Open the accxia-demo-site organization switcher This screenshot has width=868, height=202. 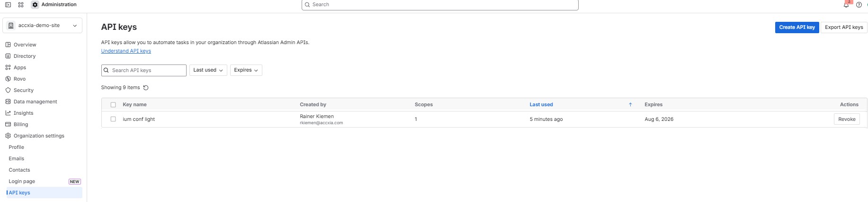point(43,26)
